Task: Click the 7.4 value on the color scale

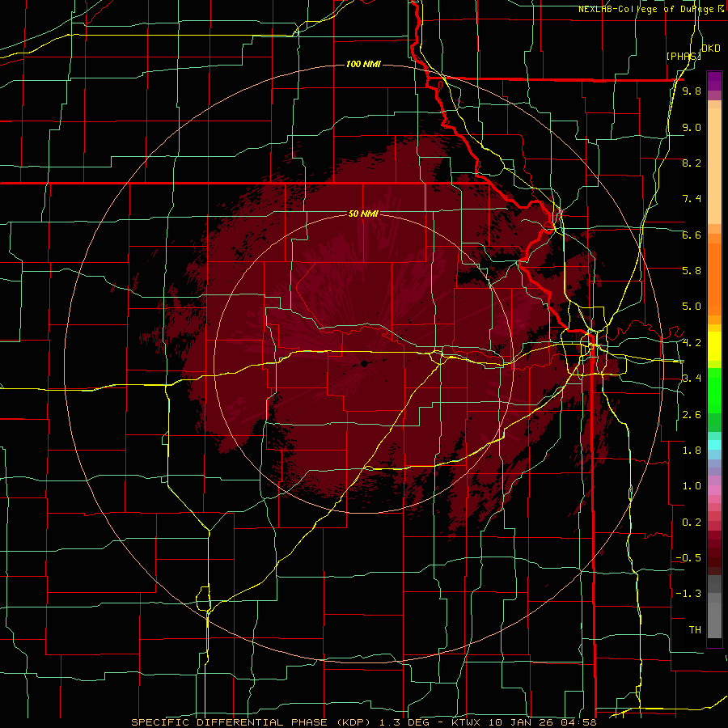Action: [x=692, y=199]
